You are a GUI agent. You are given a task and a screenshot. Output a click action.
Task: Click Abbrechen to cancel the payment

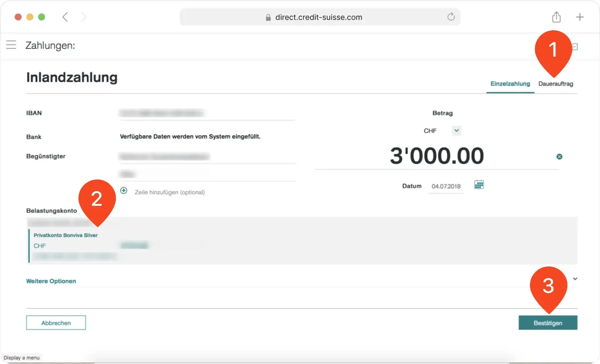[x=55, y=322]
